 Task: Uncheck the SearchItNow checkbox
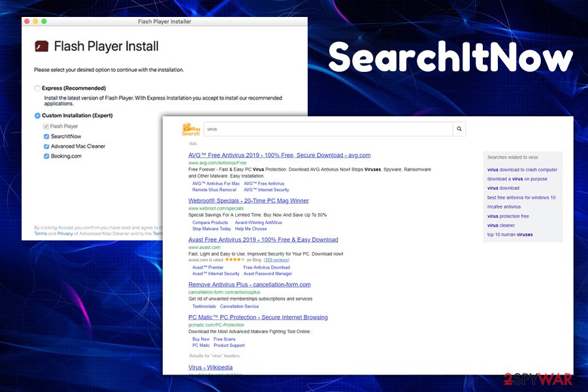(x=46, y=137)
